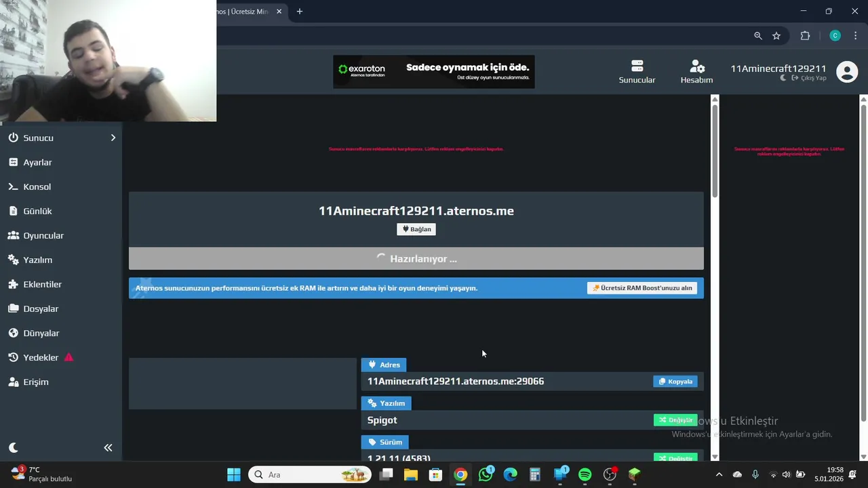Click Chrome icon in taskbar
The width and height of the screenshot is (868, 488).
coord(460,474)
